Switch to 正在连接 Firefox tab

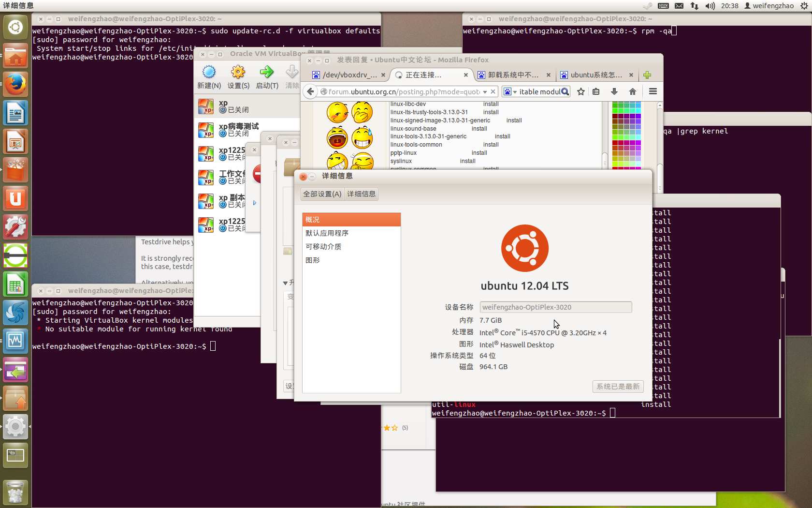431,75
